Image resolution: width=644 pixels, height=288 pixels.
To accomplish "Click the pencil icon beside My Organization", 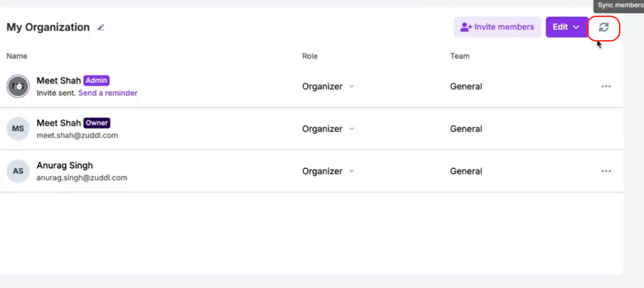I will tap(101, 27).
